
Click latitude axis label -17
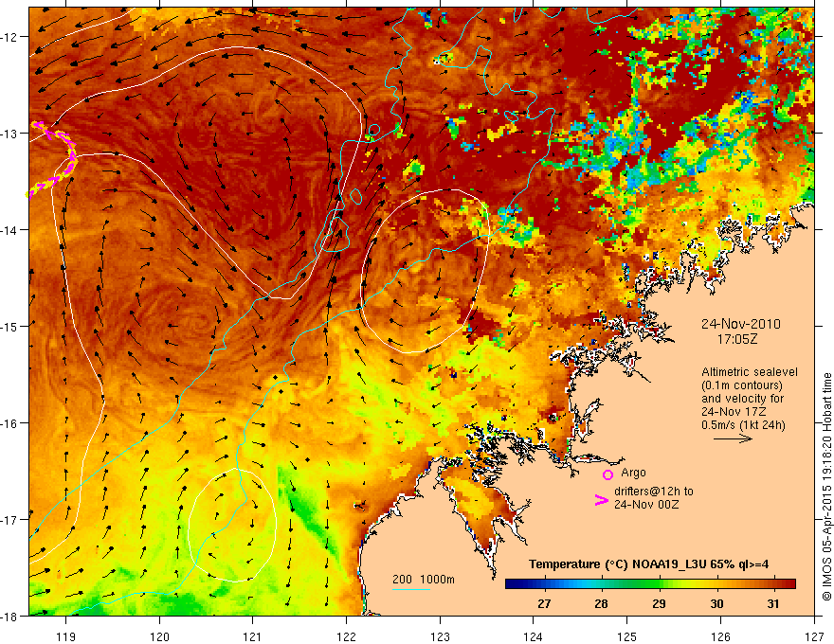pos(9,520)
